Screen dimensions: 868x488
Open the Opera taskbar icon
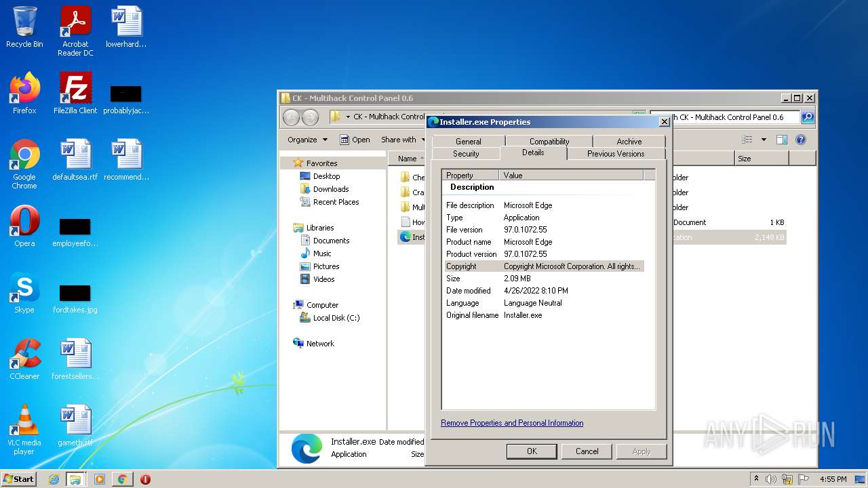click(x=145, y=479)
